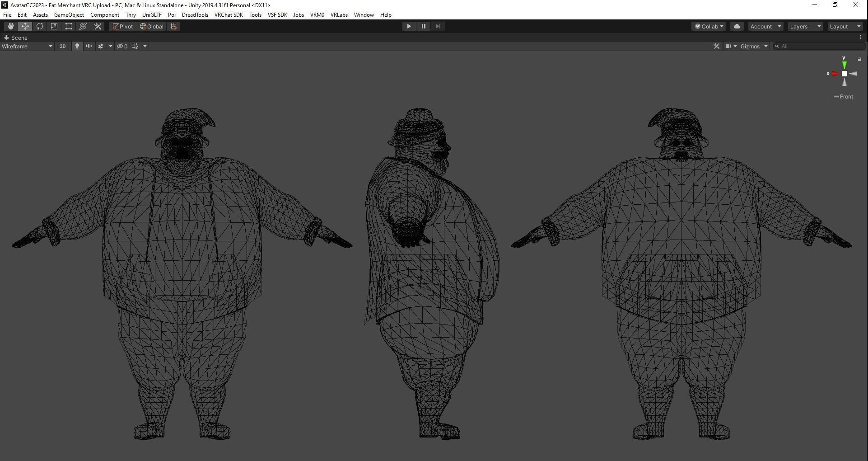Open the Gizmos dropdown
Screen dimensions: 868x461
[x=753, y=46]
